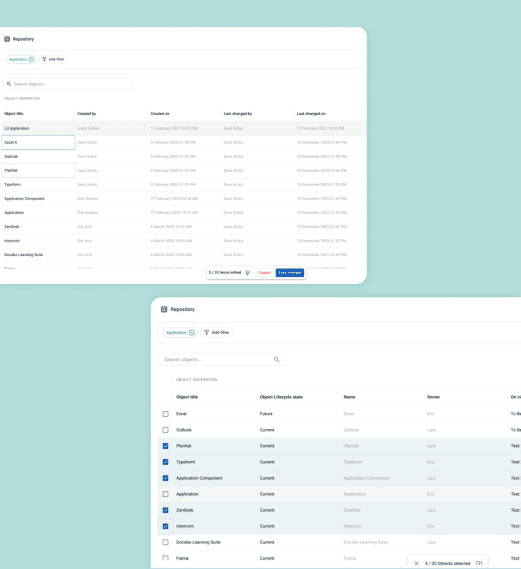Uncheck the Application Component row checkbox

click(x=165, y=478)
